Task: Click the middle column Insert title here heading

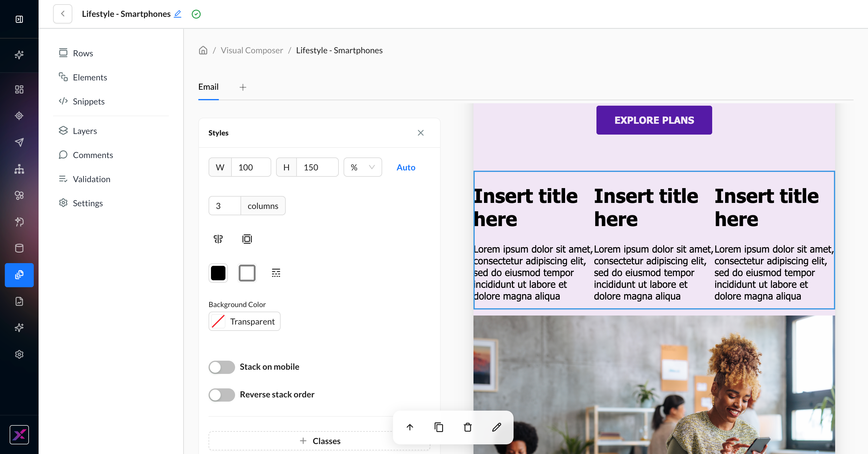Action: point(646,208)
